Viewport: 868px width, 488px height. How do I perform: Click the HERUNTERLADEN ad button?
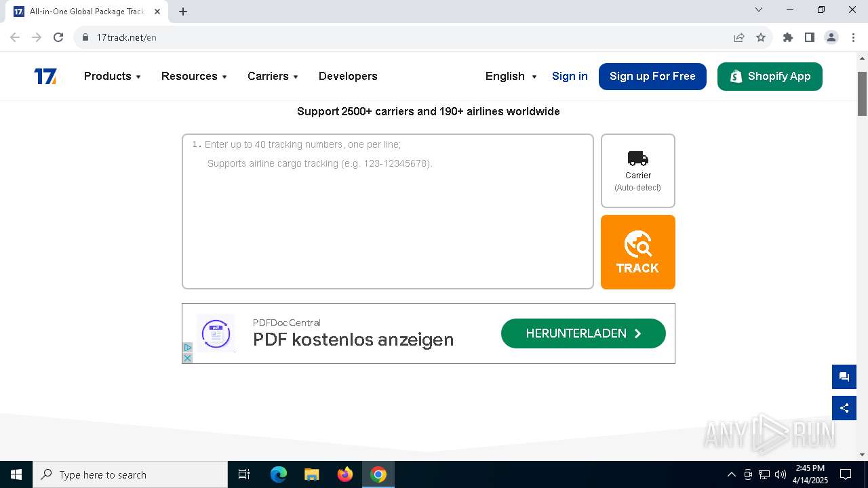pyautogui.click(x=583, y=333)
